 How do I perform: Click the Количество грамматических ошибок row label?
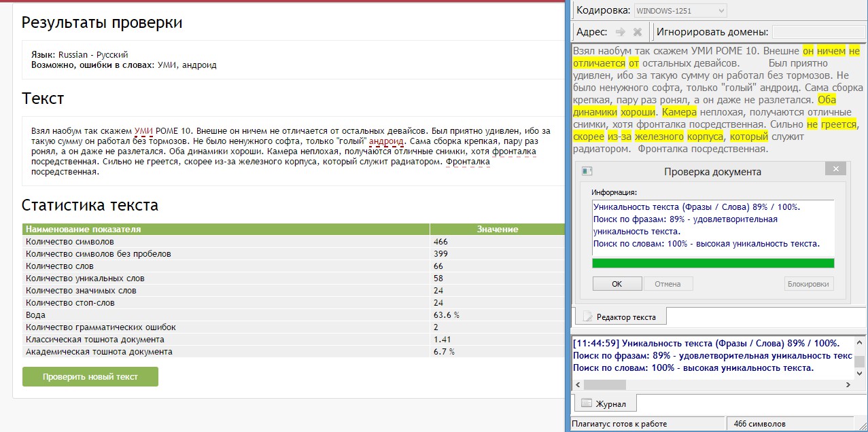tap(101, 327)
